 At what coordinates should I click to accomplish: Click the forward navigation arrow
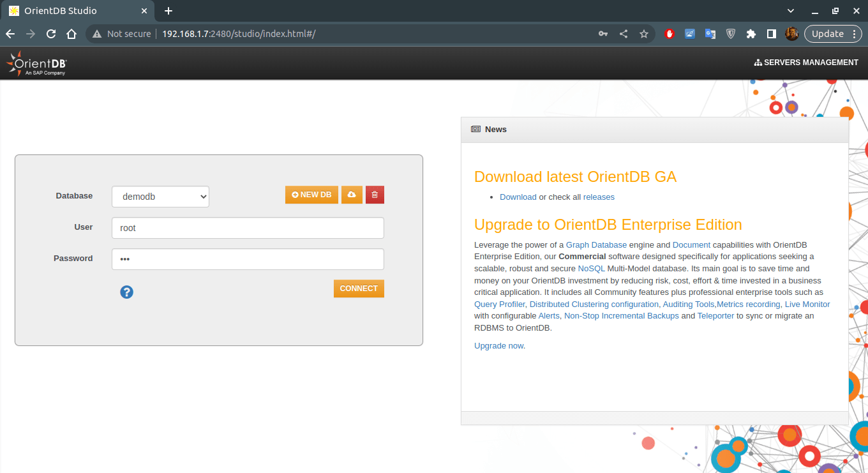point(31,34)
